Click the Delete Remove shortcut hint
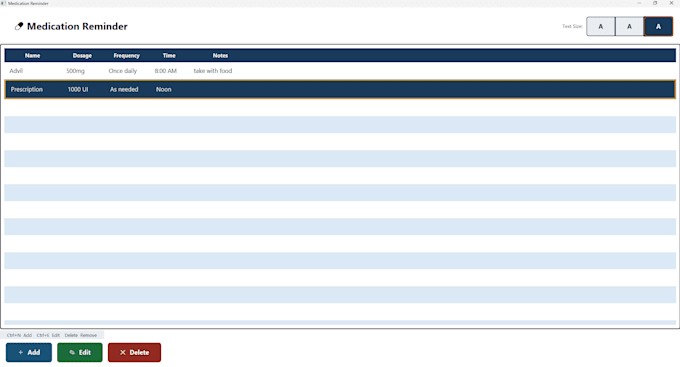 [81, 335]
